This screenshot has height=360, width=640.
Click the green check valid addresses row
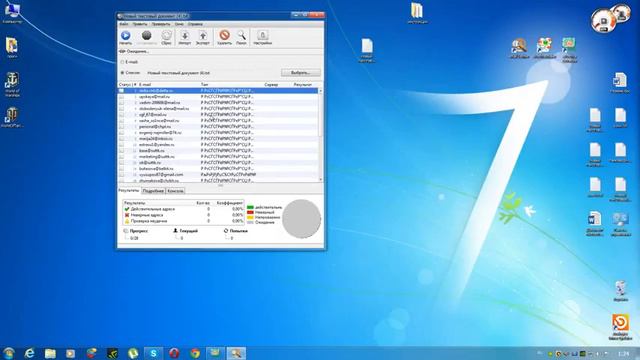point(183,209)
